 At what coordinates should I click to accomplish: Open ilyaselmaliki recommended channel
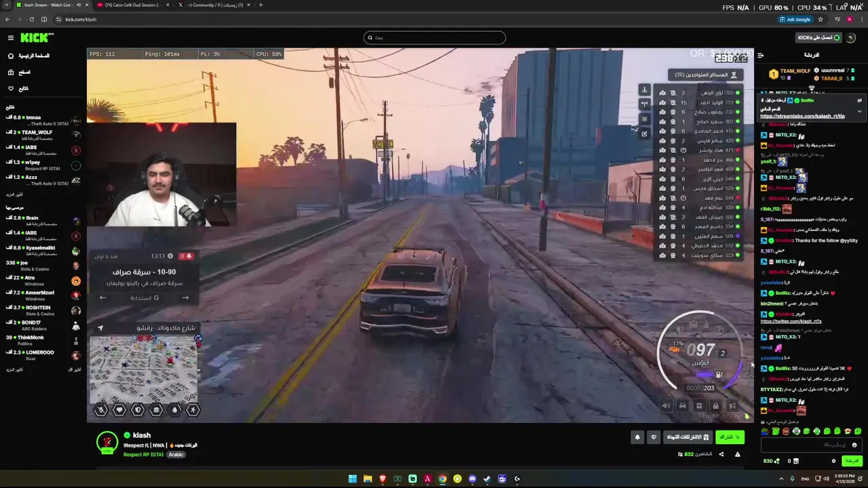[x=42, y=251]
